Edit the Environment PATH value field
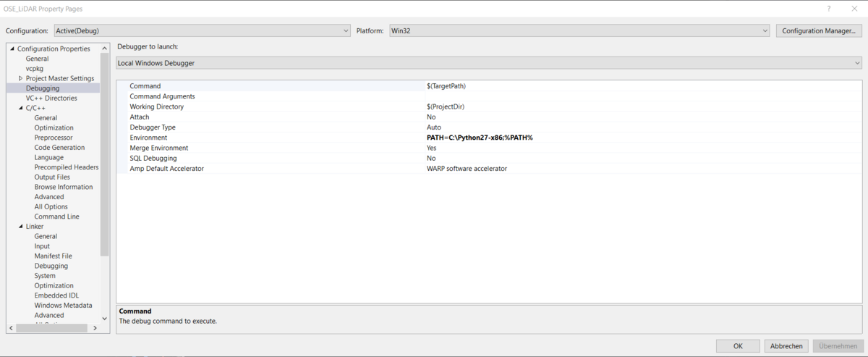 point(637,138)
